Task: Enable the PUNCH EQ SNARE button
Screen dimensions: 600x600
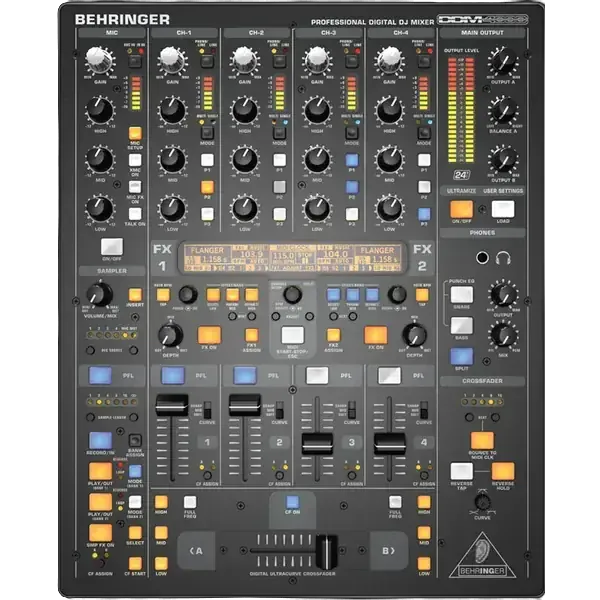Action: (461, 295)
